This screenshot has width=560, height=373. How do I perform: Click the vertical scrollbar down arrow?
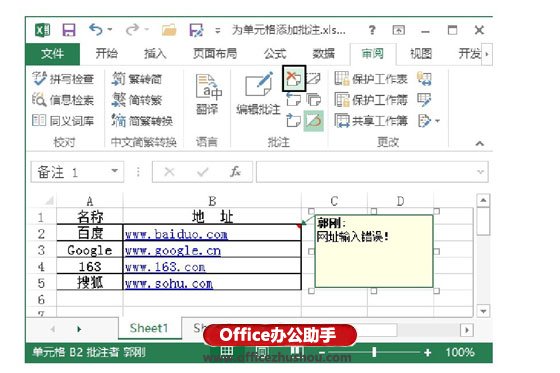pos(483,310)
